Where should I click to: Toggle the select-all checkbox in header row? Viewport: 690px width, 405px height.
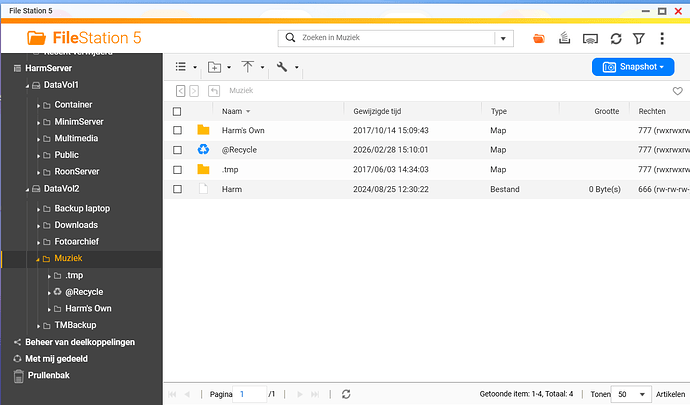(177, 111)
